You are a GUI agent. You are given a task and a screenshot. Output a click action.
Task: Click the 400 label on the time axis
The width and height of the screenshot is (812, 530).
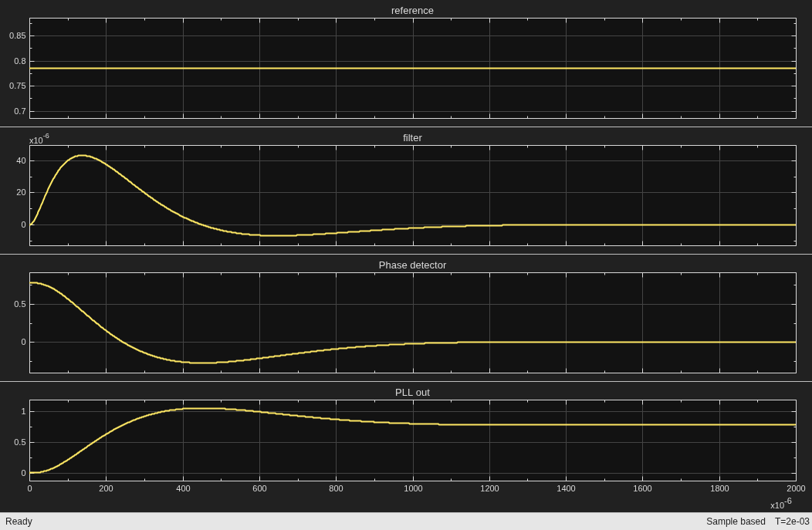(183, 488)
